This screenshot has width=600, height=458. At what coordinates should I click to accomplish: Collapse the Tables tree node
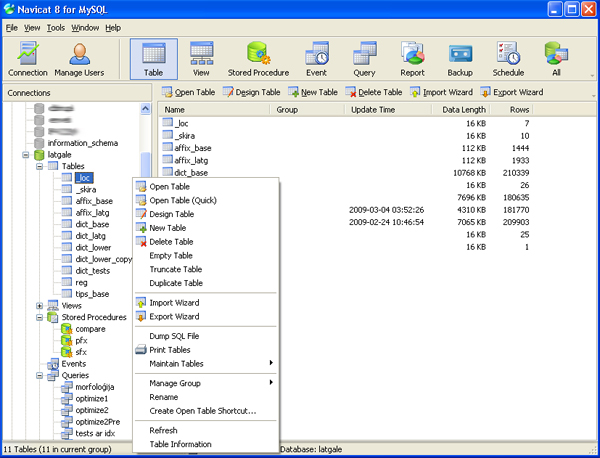[x=39, y=166]
